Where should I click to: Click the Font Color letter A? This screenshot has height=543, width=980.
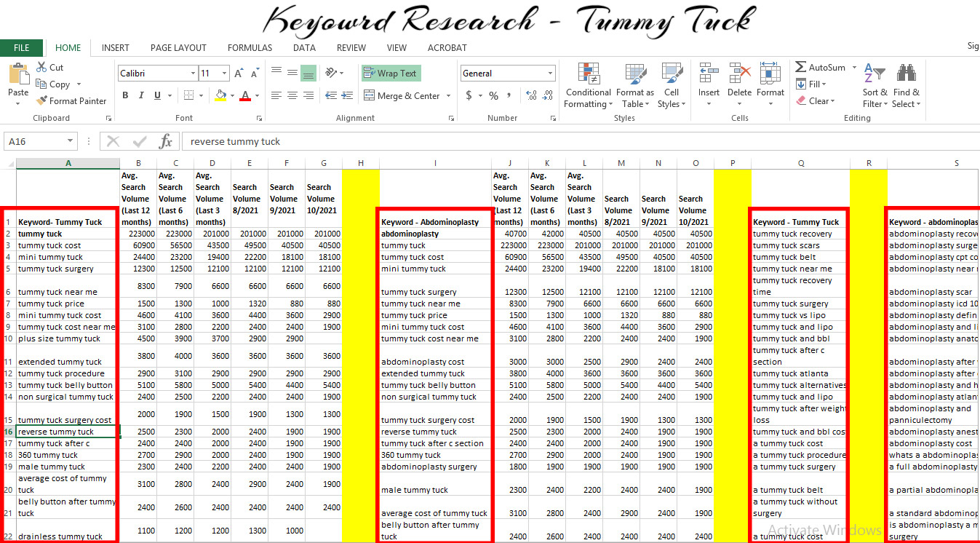click(245, 95)
